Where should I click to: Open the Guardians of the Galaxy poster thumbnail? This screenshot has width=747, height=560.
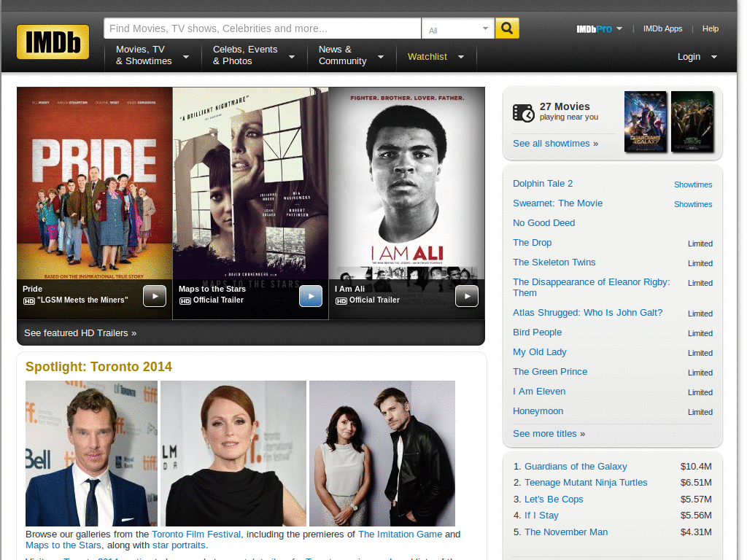click(646, 122)
